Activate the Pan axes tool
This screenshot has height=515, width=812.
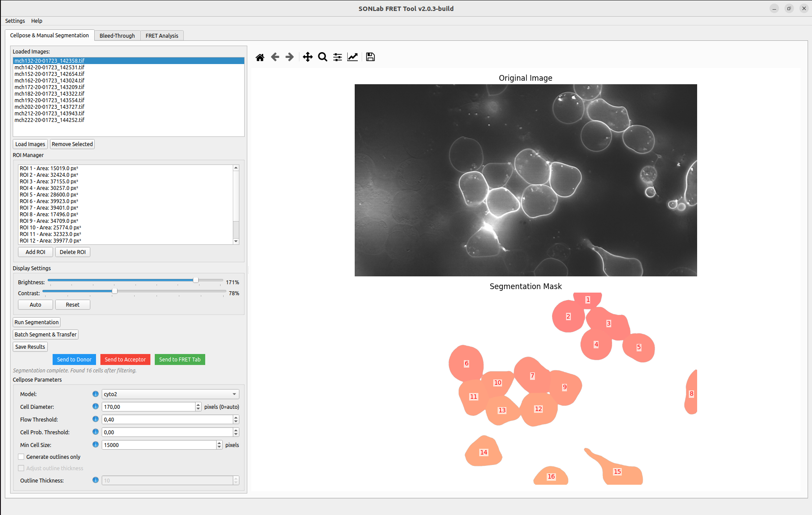click(x=308, y=57)
